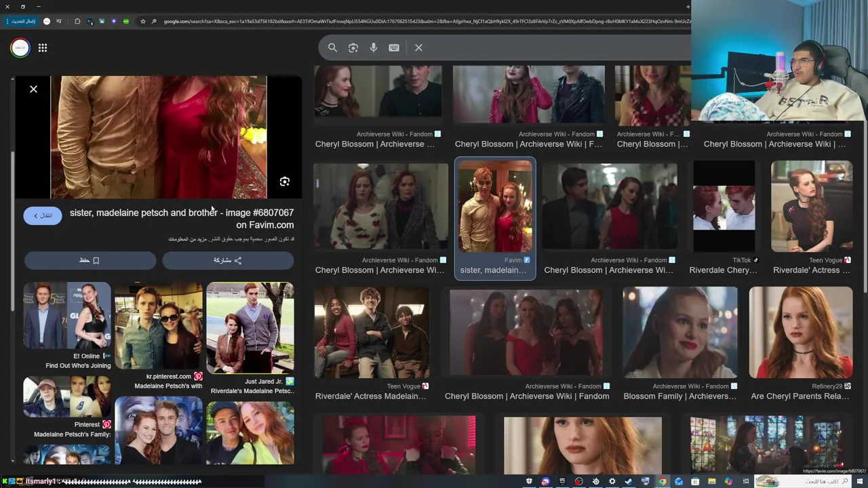Open Windows Security shield in taskbar

point(529,481)
